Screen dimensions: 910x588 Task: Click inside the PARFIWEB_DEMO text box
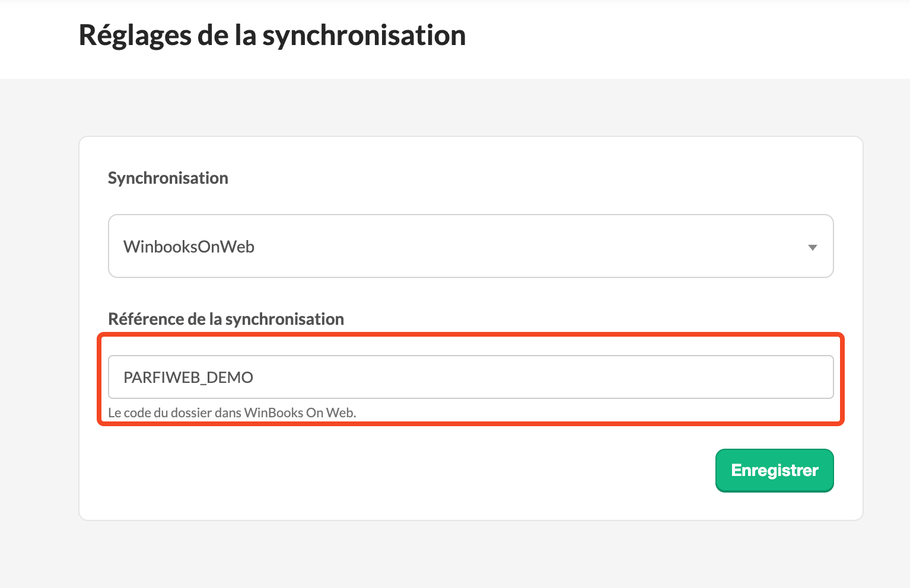click(x=471, y=377)
